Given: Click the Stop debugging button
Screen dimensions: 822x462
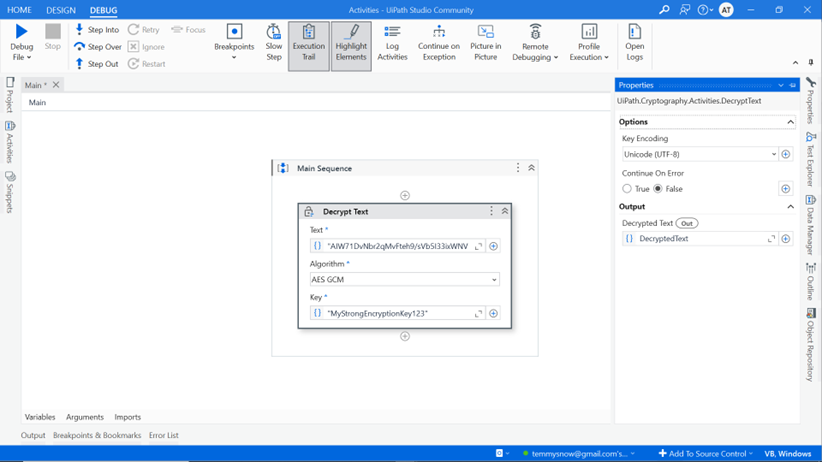Looking at the screenshot, I should 52,37.
